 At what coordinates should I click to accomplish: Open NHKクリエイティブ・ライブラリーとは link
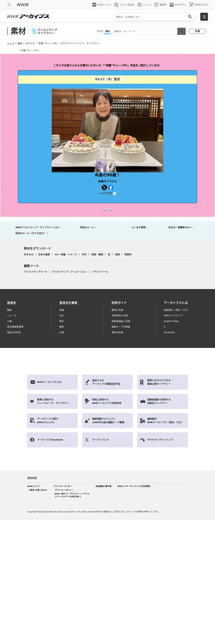coord(38,227)
